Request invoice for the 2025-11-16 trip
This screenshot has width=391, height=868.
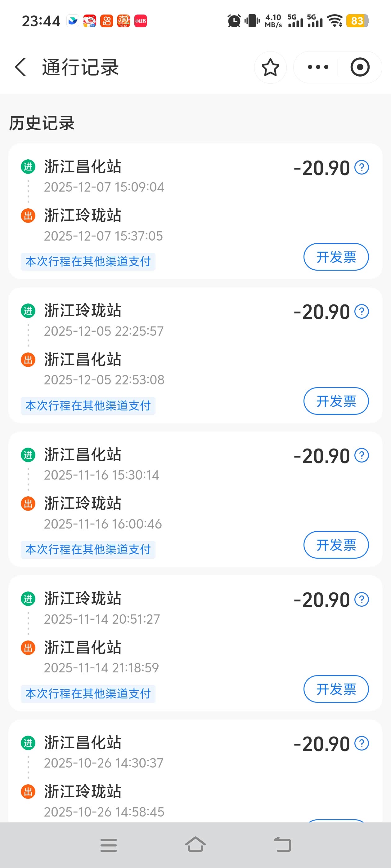336,545
